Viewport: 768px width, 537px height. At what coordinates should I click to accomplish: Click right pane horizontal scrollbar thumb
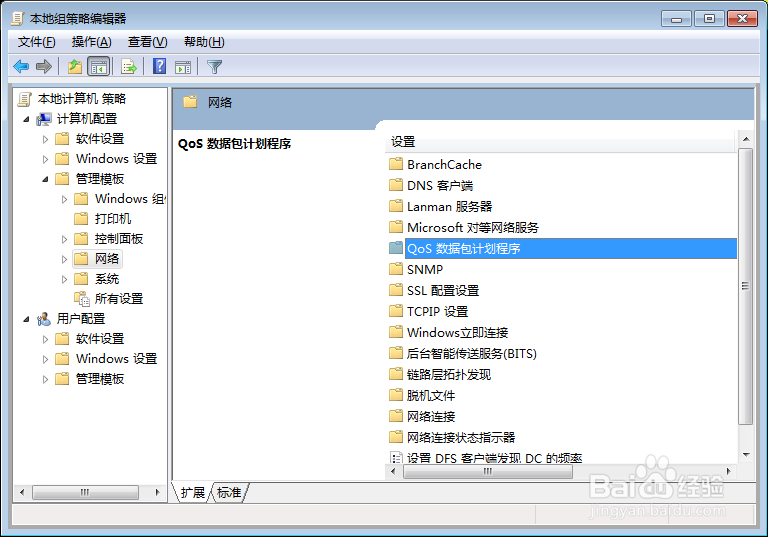click(x=487, y=471)
